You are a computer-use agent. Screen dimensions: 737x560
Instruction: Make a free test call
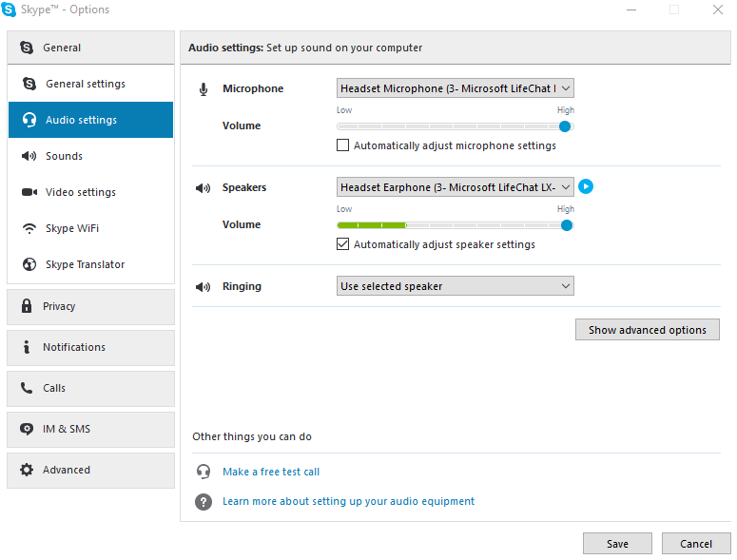coord(271,472)
